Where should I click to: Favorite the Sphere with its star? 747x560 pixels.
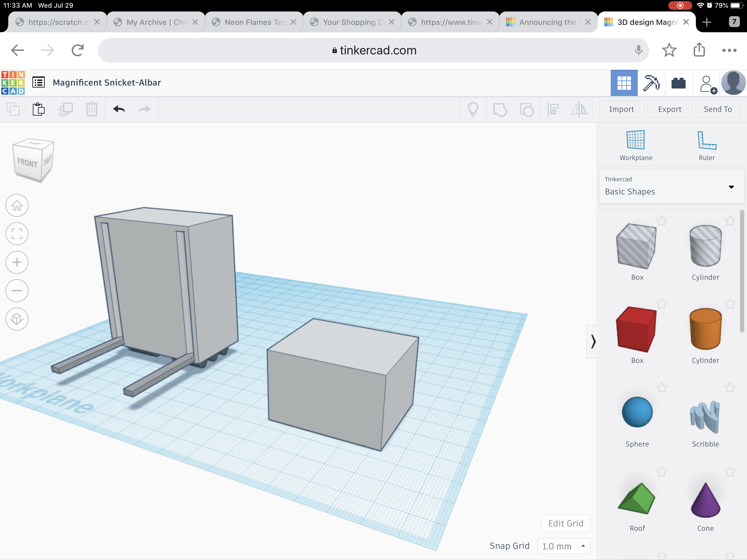pyautogui.click(x=661, y=388)
